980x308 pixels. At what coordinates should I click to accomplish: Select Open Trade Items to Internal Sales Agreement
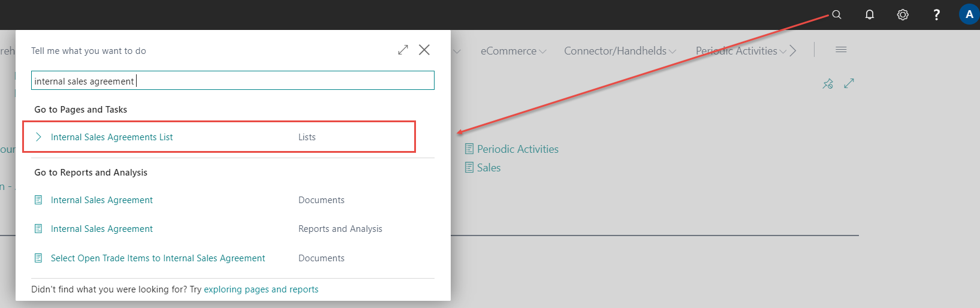pos(158,258)
